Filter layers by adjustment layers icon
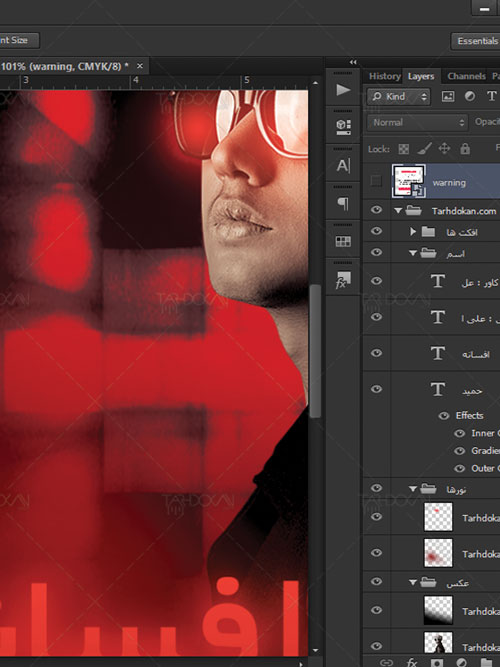Image resolution: width=500 pixels, height=667 pixels. pyautogui.click(x=470, y=97)
